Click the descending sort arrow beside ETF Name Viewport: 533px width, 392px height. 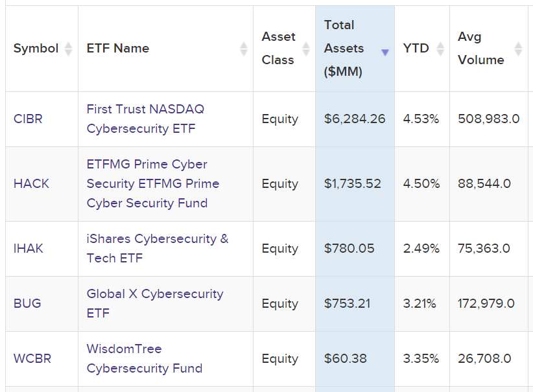(x=243, y=52)
